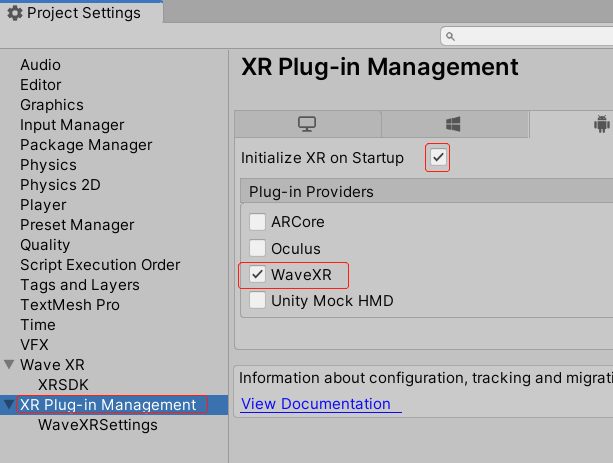Open View Documentation link
The width and height of the screenshot is (613, 463).
(x=316, y=404)
